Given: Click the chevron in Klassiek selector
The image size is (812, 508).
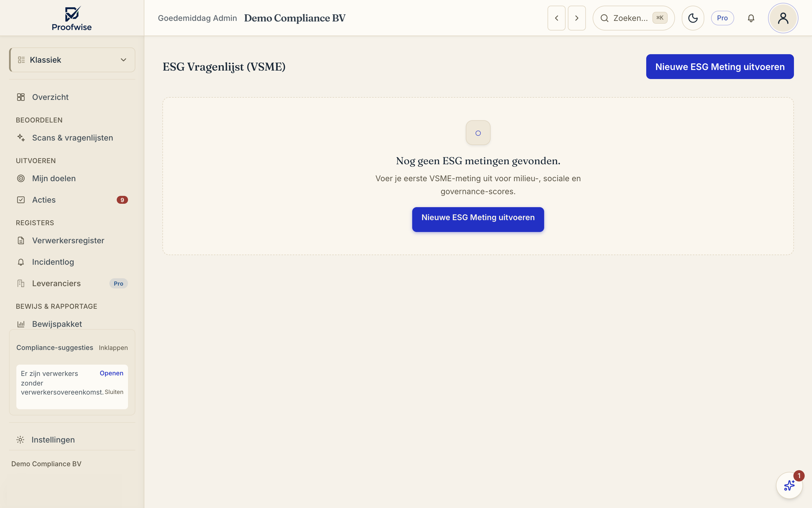Looking at the screenshot, I should (123, 60).
